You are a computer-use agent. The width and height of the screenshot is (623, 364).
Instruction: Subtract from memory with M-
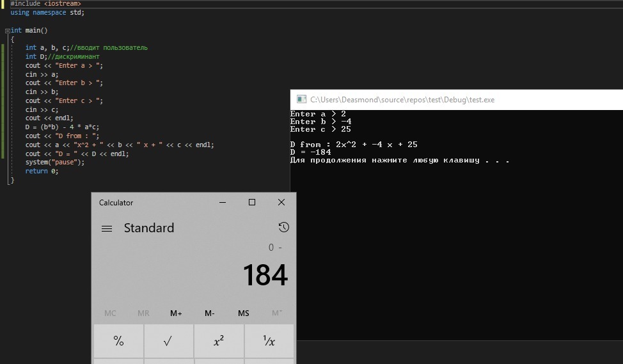[x=210, y=313]
